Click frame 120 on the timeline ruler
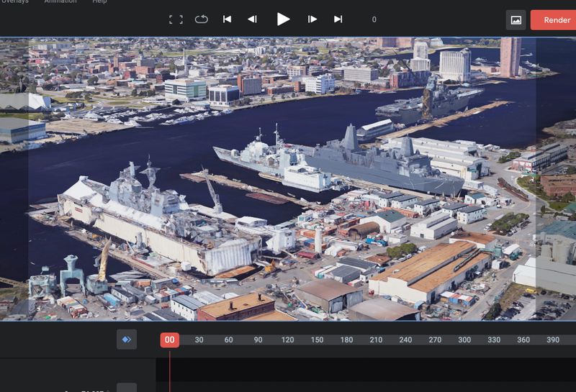Screen dimensions: 576x392 [287, 340]
